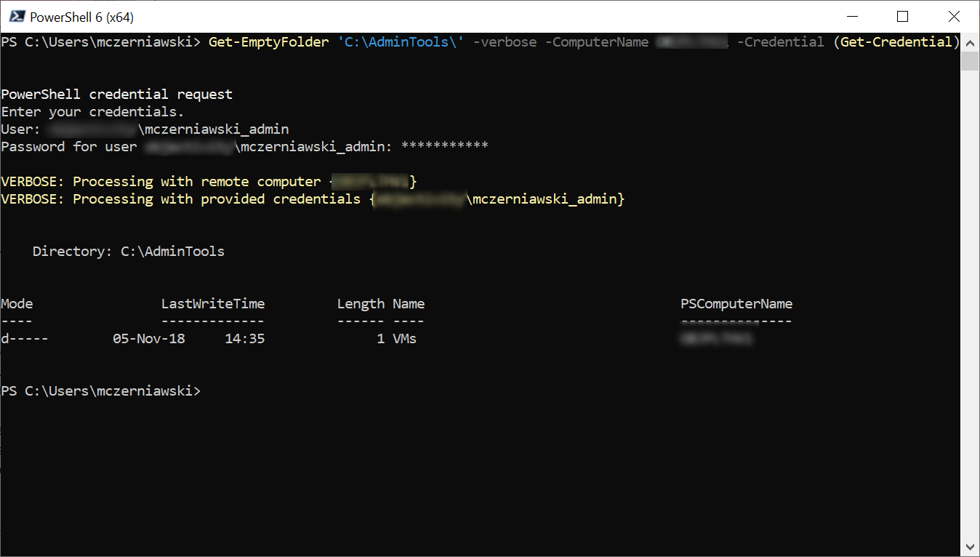980x557 pixels.
Task: Close the PowerShell 6 window
Action: (953, 16)
